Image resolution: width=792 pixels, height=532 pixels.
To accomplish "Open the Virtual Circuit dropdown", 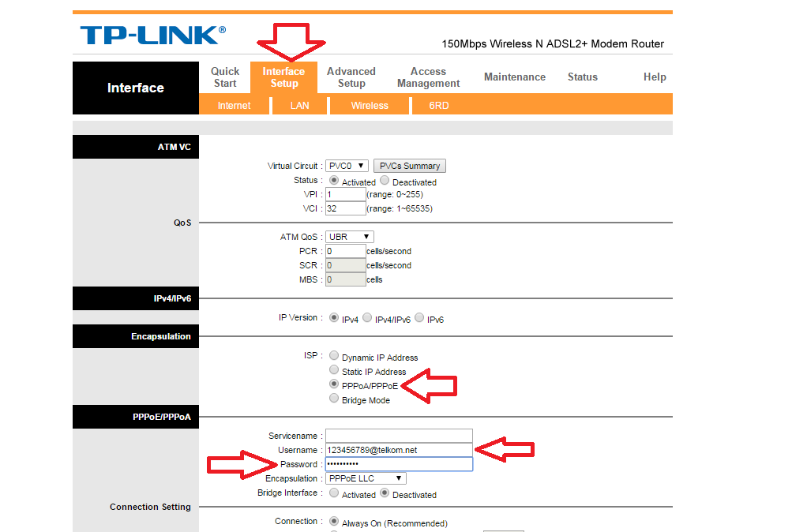I will [346, 166].
